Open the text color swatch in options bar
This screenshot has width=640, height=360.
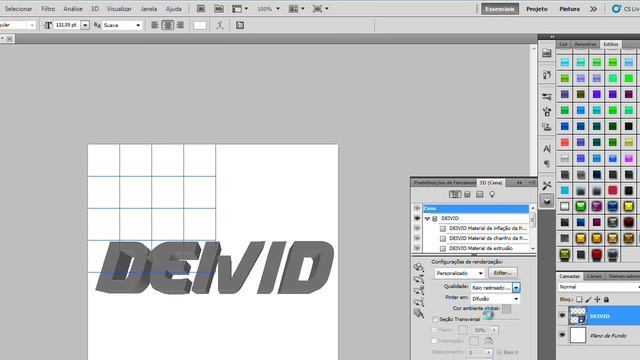pos(200,25)
